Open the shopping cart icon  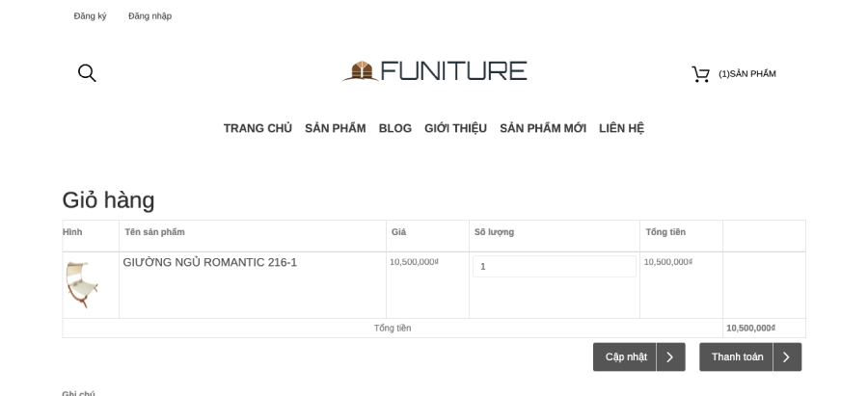pos(701,74)
